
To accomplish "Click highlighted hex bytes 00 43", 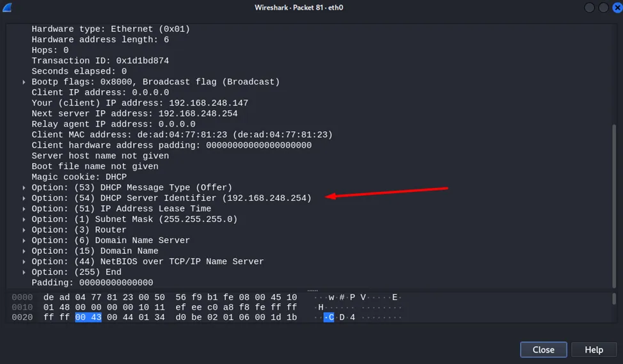I will coord(88,318).
